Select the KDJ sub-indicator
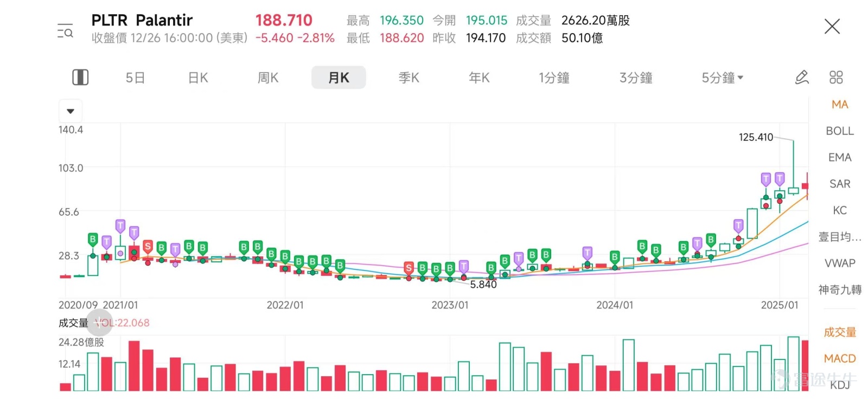 coord(840,385)
